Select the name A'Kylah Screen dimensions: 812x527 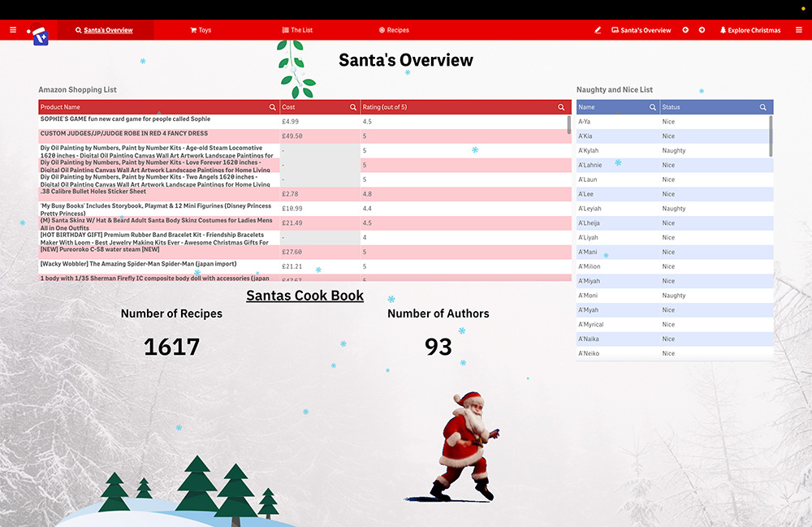(618, 151)
